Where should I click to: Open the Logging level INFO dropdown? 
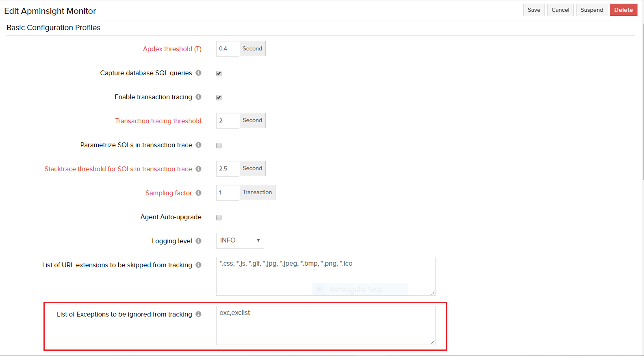click(240, 240)
